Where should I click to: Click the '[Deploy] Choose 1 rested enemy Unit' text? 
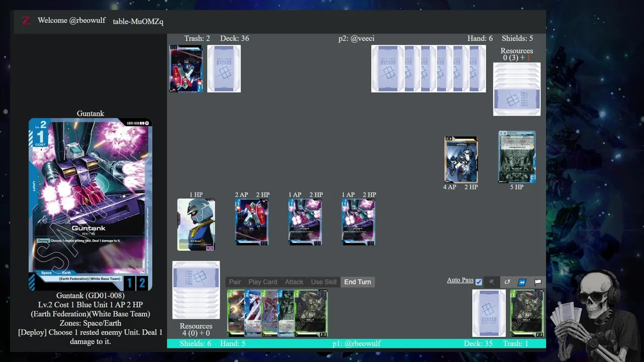pos(91,337)
